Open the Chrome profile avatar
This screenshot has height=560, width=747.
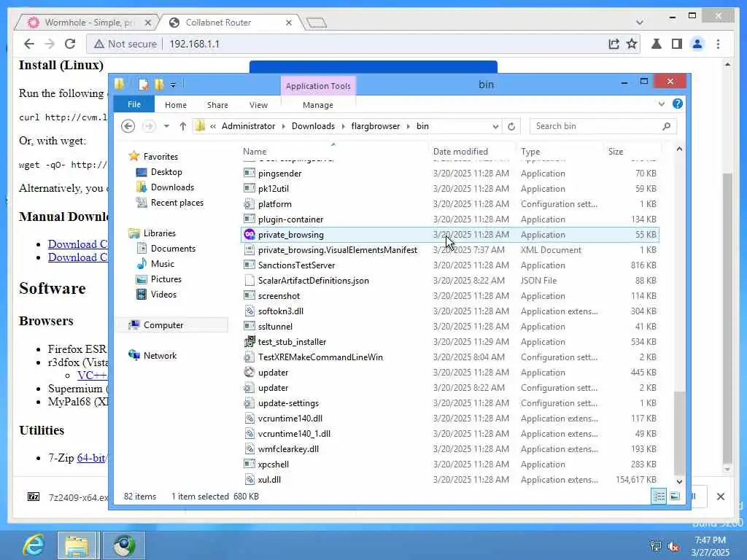(x=697, y=44)
